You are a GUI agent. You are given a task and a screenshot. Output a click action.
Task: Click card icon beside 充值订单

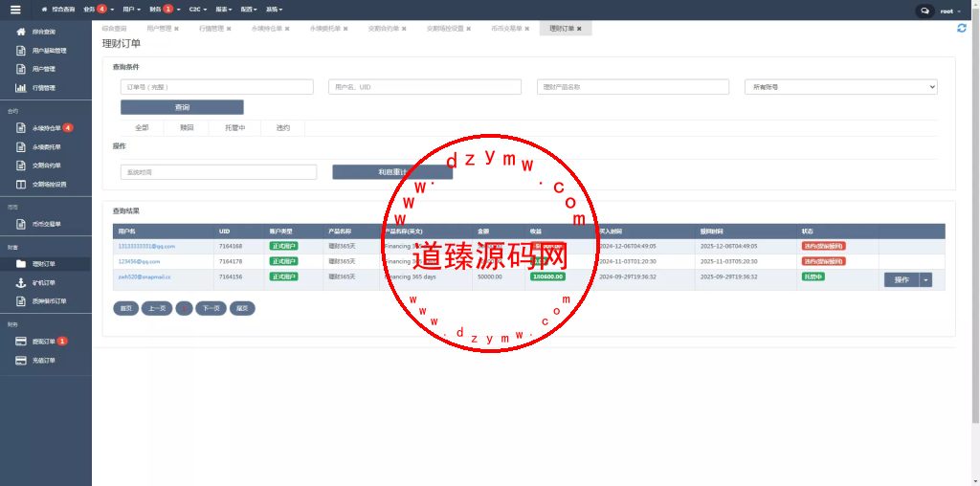click(21, 361)
